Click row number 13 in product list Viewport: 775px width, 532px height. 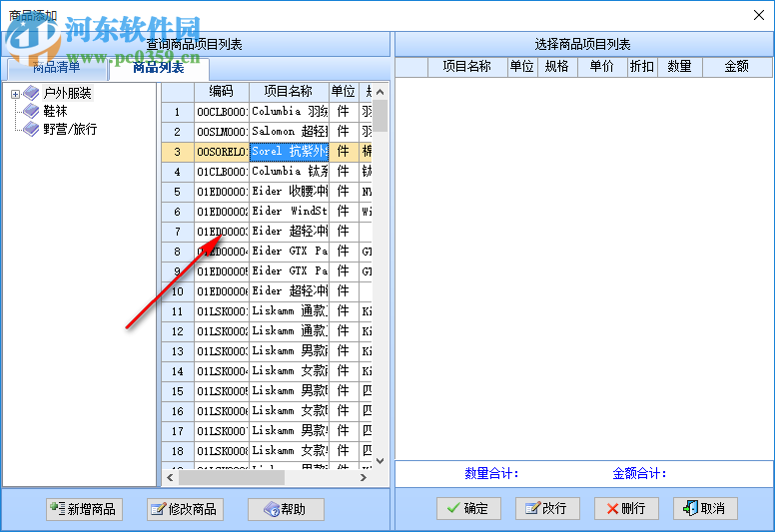click(x=178, y=351)
